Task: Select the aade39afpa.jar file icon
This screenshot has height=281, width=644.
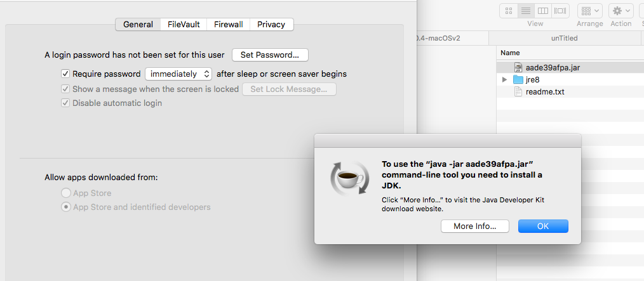Action: [518, 68]
